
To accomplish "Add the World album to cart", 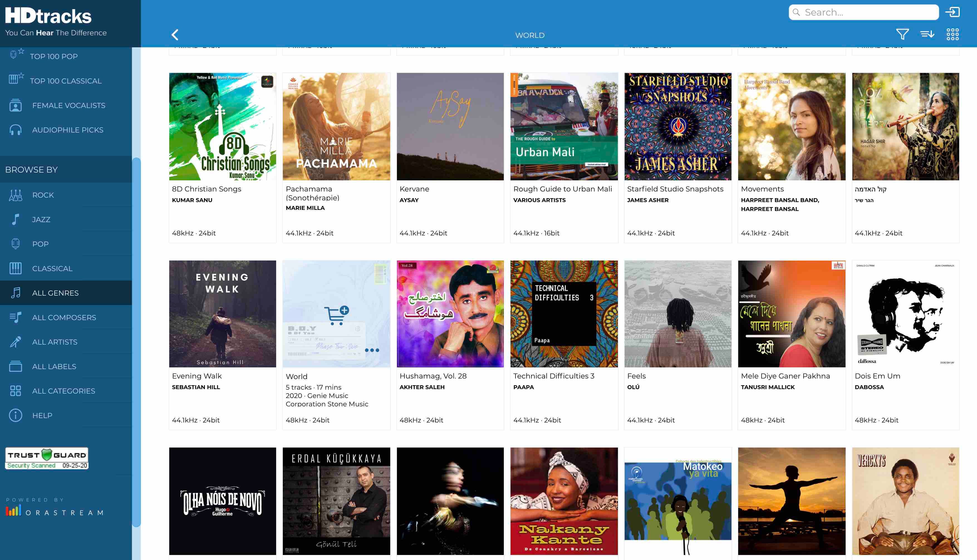I will click(x=336, y=315).
